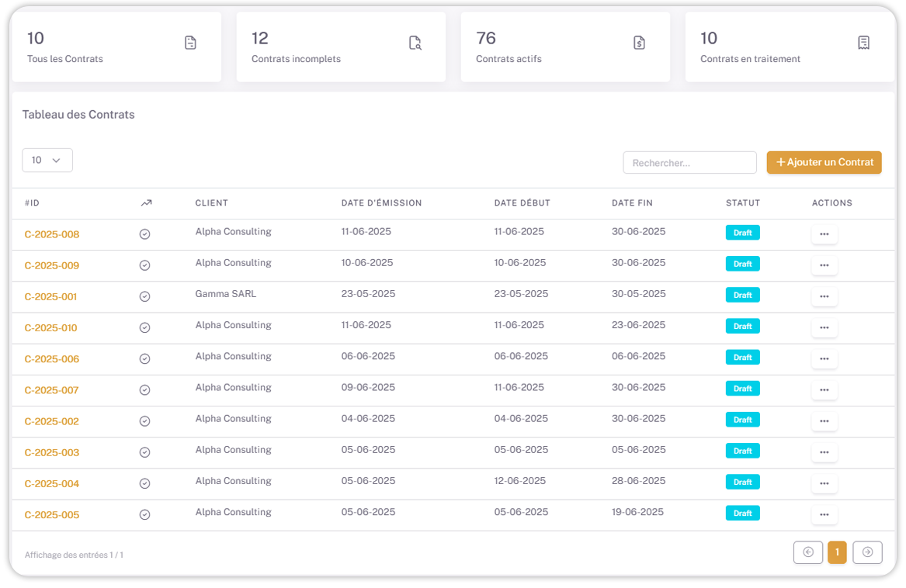
Task: Click the Tous les Contrats document icon
Action: coord(190,43)
